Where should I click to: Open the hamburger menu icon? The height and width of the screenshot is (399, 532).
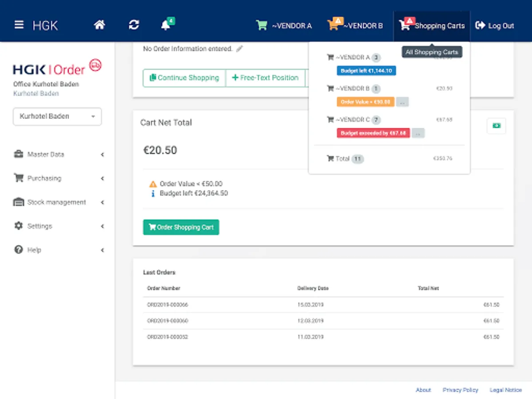point(19,25)
